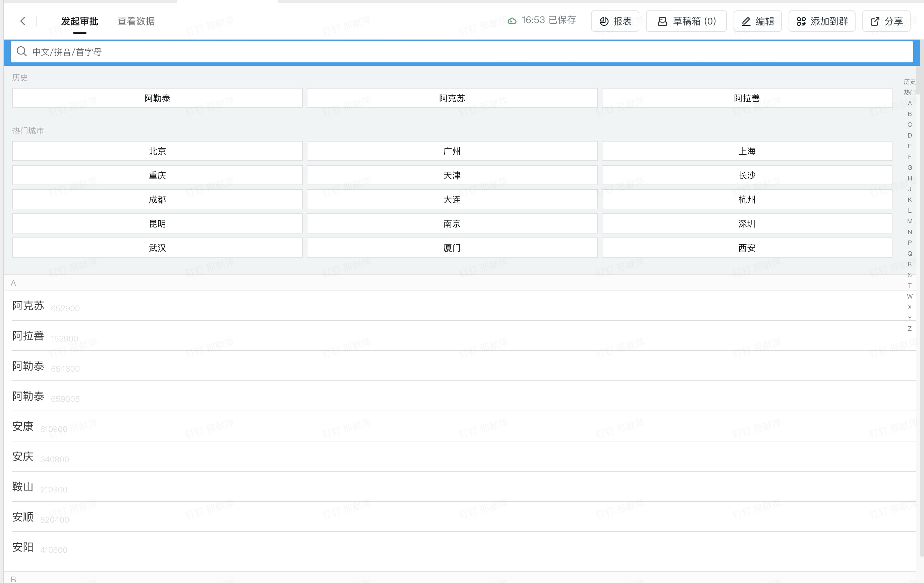
Task: Choose hot city 重庆
Action: (157, 175)
